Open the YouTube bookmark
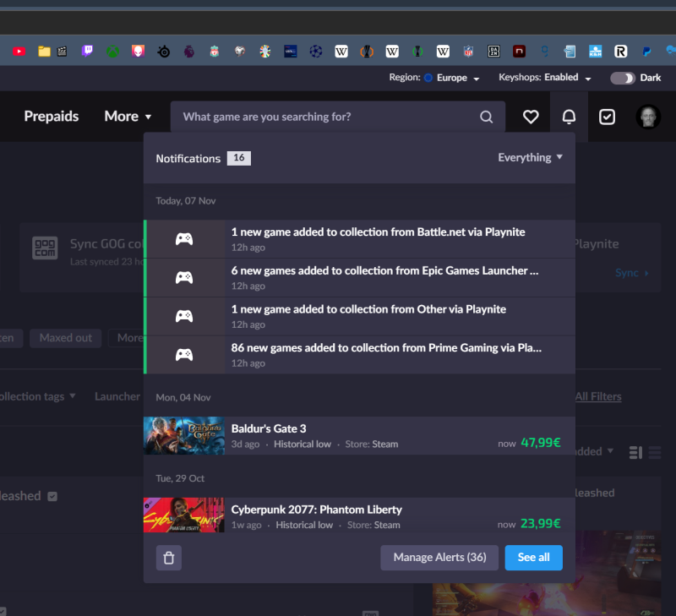Viewport: 676px width, 616px height. pyautogui.click(x=19, y=52)
